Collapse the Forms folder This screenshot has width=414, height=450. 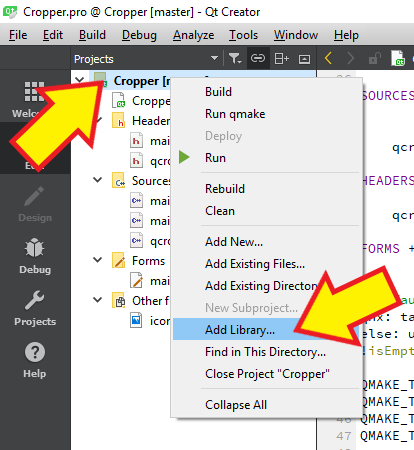click(x=97, y=260)
